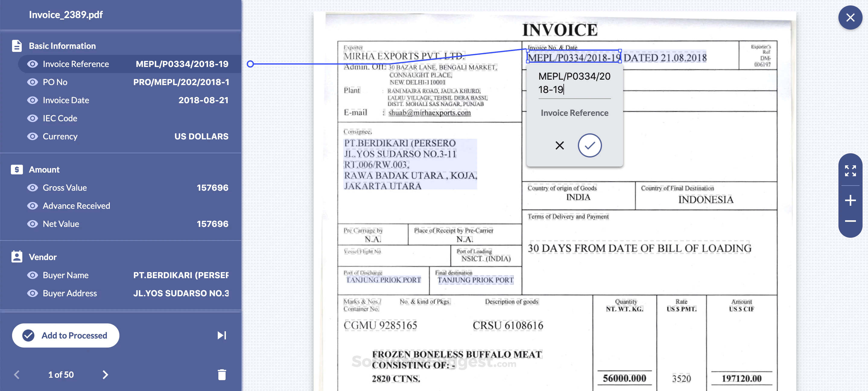868x391 pixels.
Task: Expand document to fullscreen view
Action: (x=850, y=170)
